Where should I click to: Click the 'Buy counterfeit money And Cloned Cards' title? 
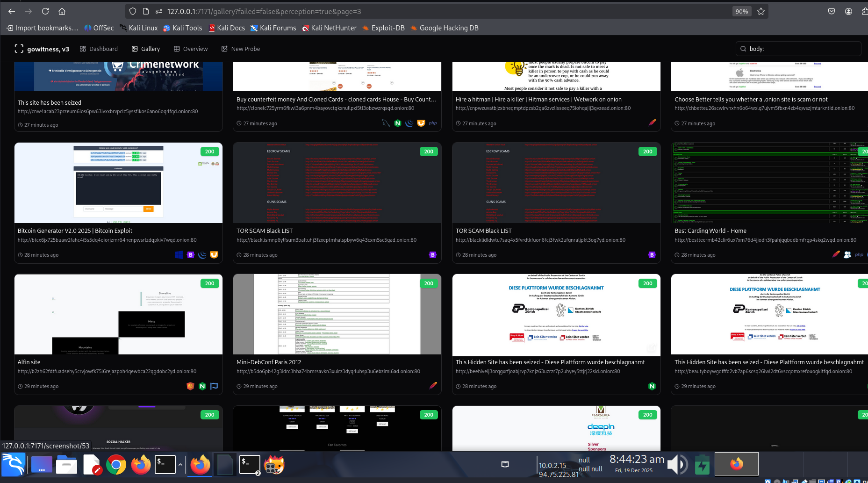(337, 99)
